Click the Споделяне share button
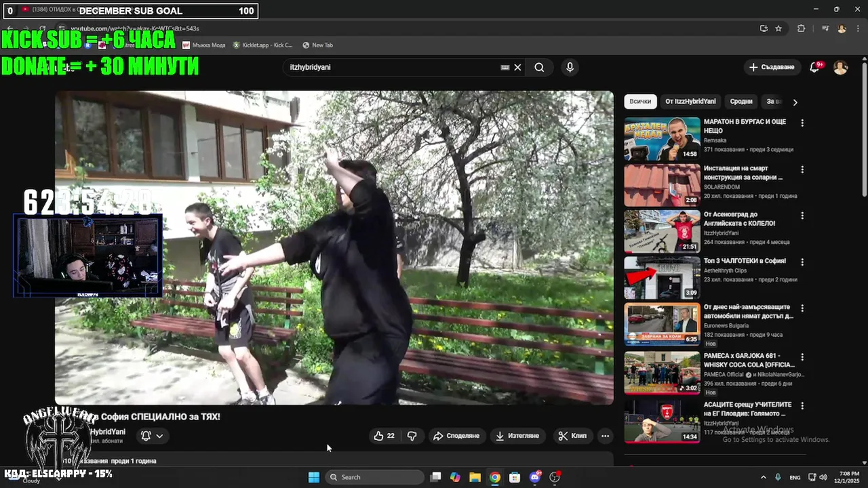This screenshot has width=868, height=488. point(456,436)
